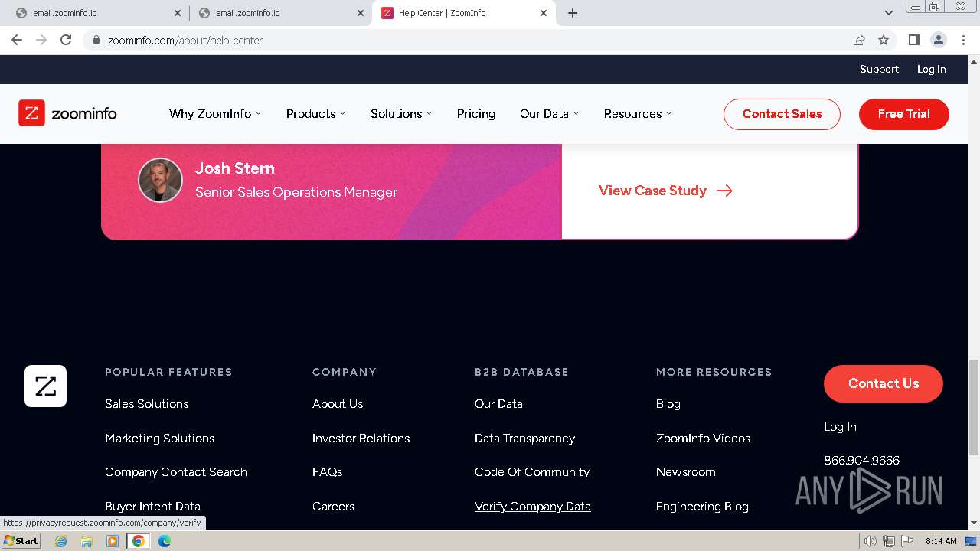Click the network icon in system tray
The height and width of the screenshot is (551, 980).
(889, 541)
